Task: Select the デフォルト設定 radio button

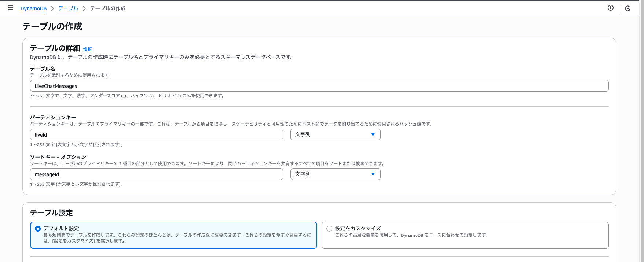Action: tap(38, 229)
